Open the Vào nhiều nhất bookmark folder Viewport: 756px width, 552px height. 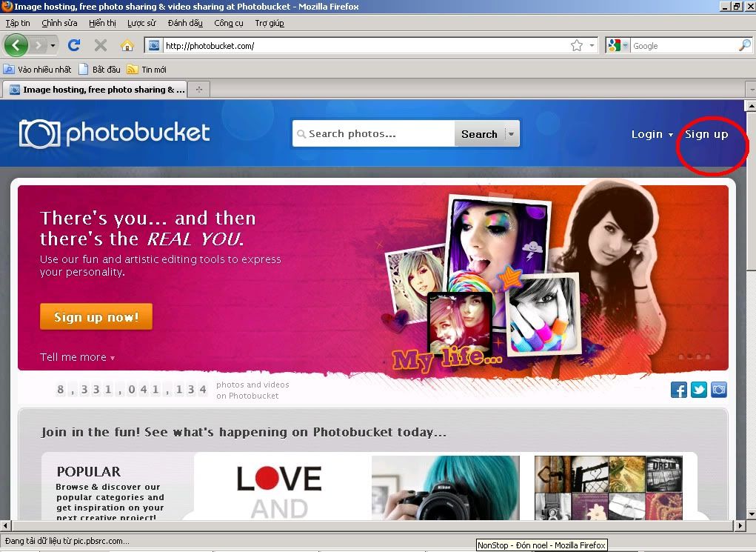pyautogui.click(x=38, y=70)
